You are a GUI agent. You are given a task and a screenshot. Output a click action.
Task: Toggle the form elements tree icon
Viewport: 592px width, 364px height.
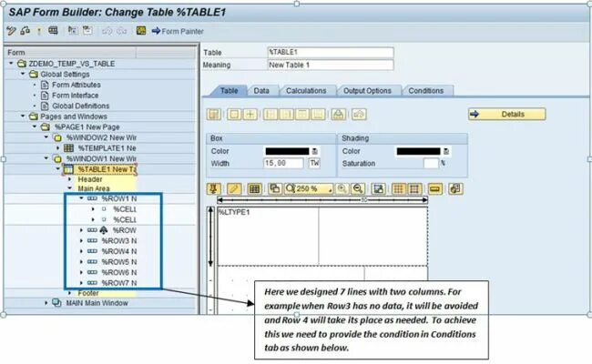click(x=73, y=31)
